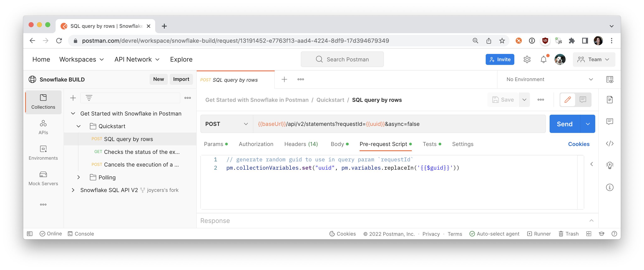Open the Collections sidebar tab

tap(43, 102)
